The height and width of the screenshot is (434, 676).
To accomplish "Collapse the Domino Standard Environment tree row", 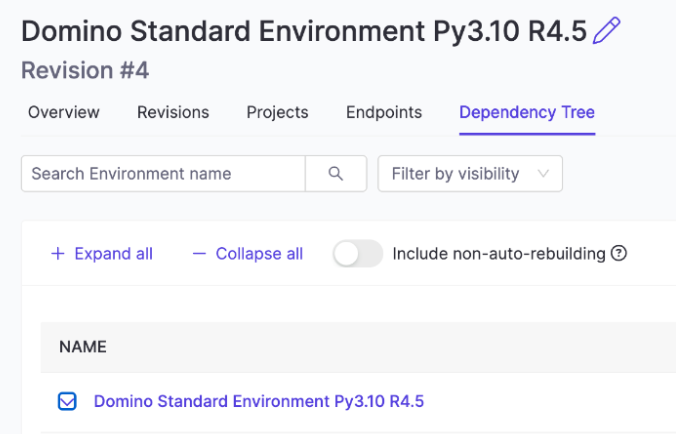I will point(67,402).
